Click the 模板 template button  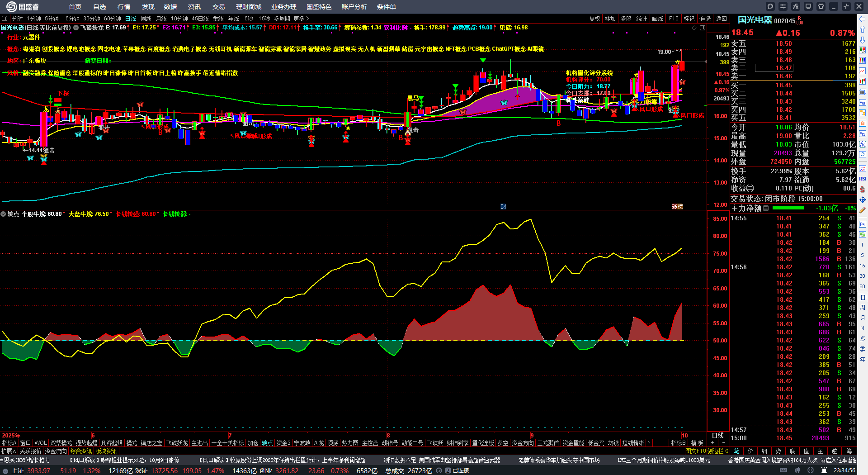[697, 443]
